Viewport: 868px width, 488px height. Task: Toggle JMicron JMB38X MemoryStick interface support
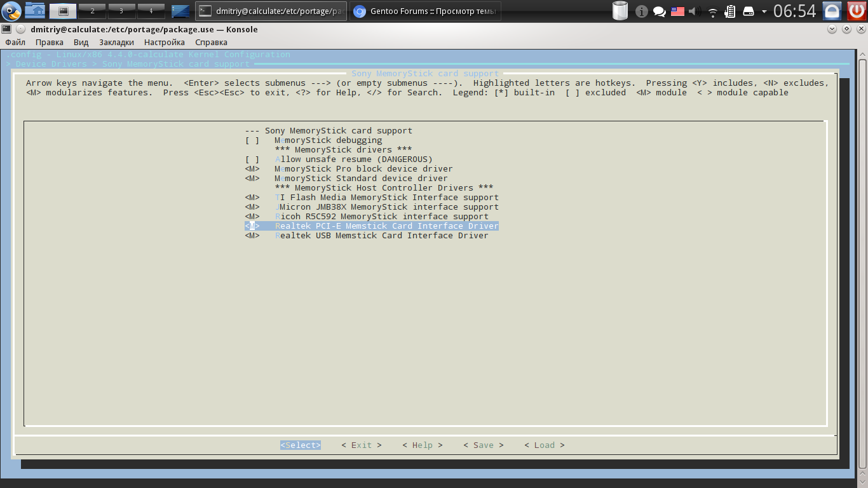coord(372,207)
